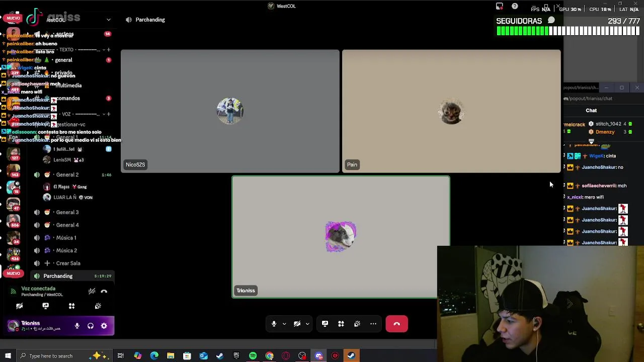Open user settings gear icon
644x362 pixels.
(x=104, y=326)
